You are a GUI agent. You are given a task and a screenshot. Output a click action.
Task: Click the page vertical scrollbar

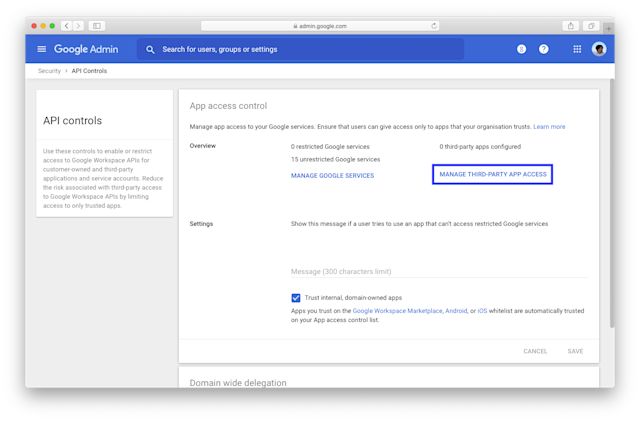pos(612,203)
